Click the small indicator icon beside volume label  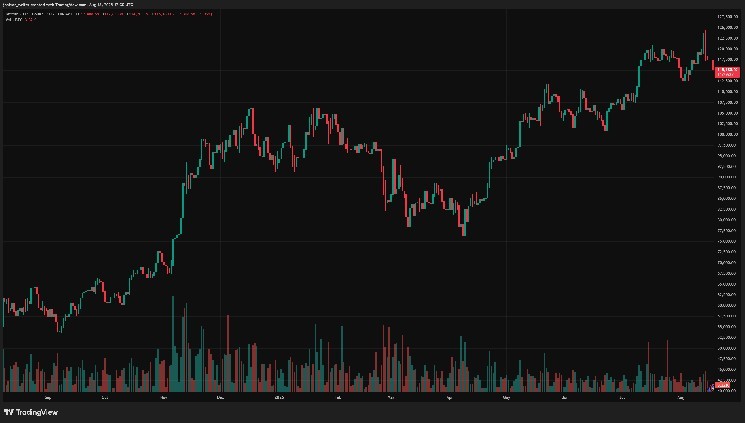[711, 388]
